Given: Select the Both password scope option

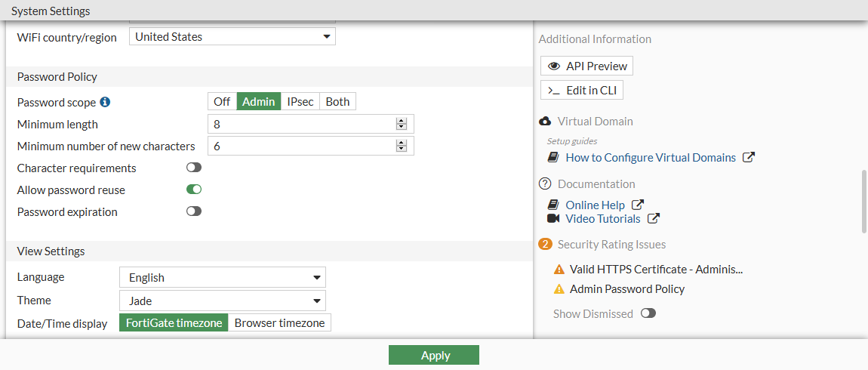Looking at the screenshot, I should click(x=337, y=102).
